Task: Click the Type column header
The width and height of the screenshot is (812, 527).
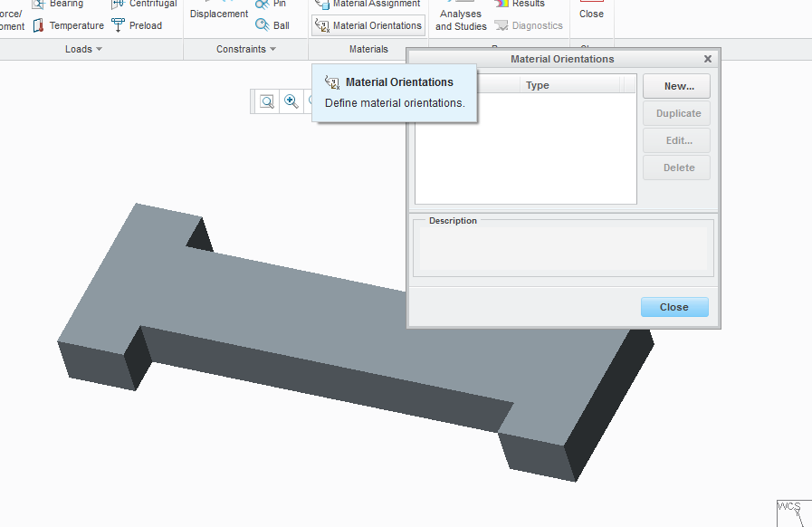Action: pyautogui.click(x=569, y=85)
